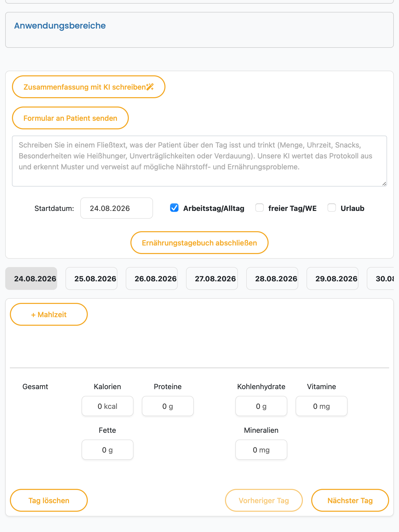Click the Vorheriger Tag button
Screen dimensions: 399x532
264,500
